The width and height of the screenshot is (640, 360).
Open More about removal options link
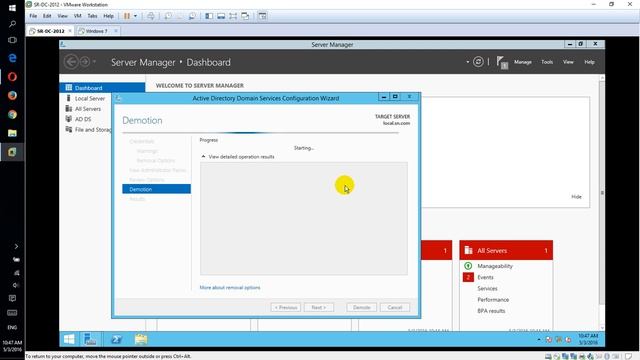coord(230,287)
